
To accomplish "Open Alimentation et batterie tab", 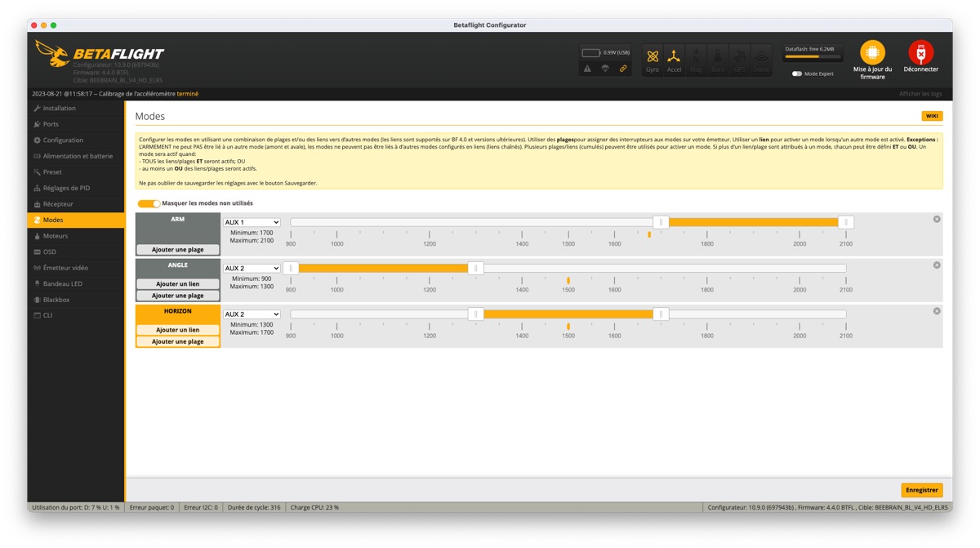I will coord(76,156).
